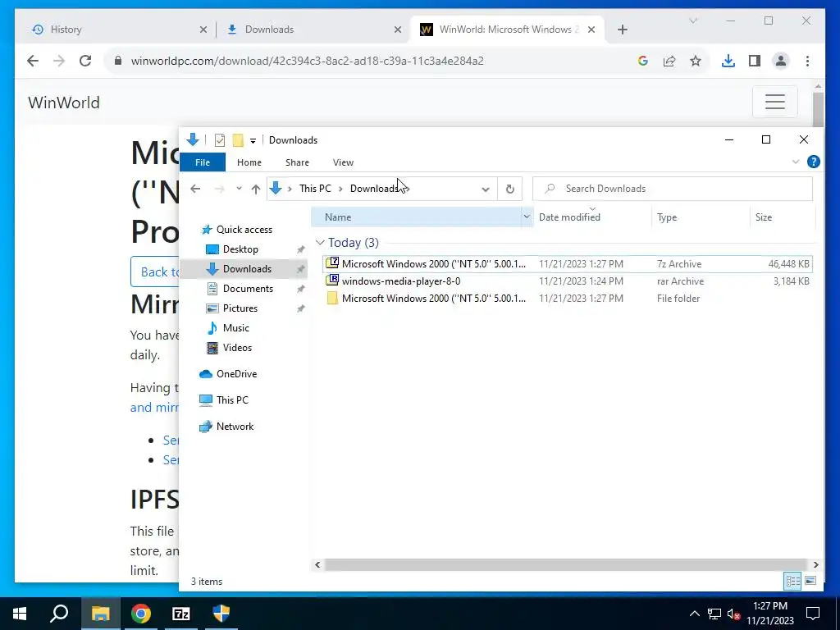This screenshot has width=840, height=630.
Task: Select the Windows 2000 file folder
Action: click(x=568, y=299)
